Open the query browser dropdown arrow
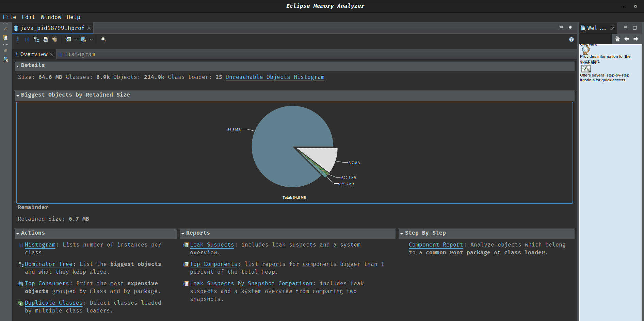 pyautogui.click(x=91, y=39)
